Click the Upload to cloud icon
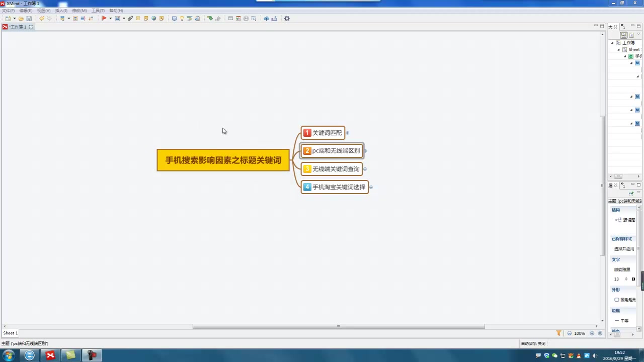The height and width of the screenshot is (362, 644). point(266,19)
